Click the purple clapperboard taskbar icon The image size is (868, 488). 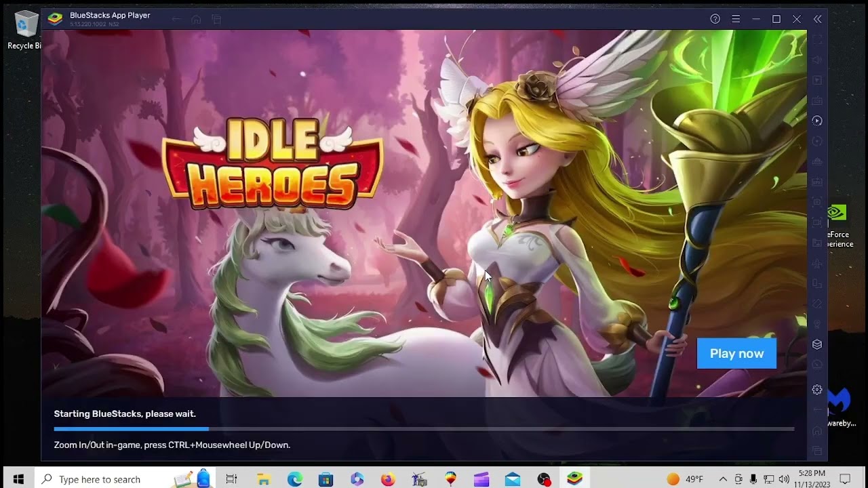(x=481, y=479)
